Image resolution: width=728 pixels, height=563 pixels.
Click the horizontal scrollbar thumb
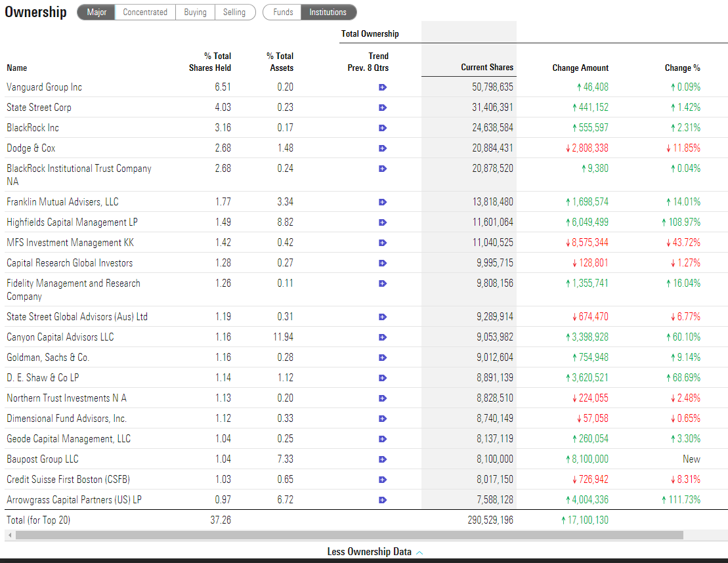point(349,535)
